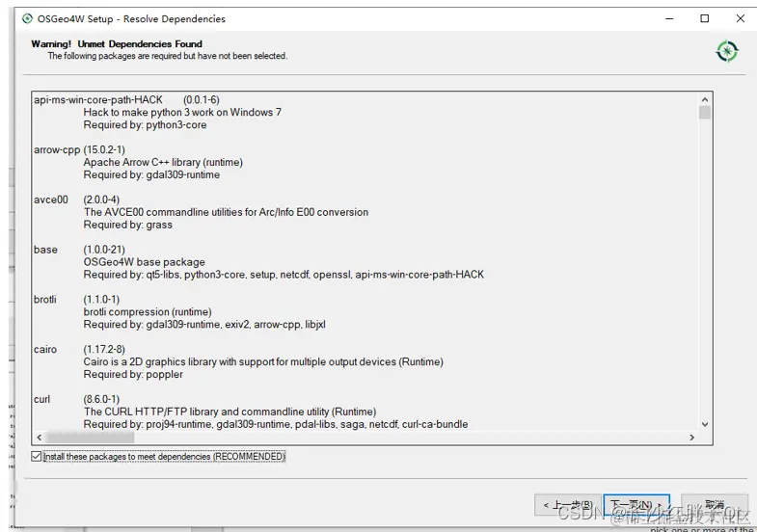Image resolution: width=757 pixels, height=532 pixels.
Task: Select the arrow-cpp package name
Action: click(57, 150)
